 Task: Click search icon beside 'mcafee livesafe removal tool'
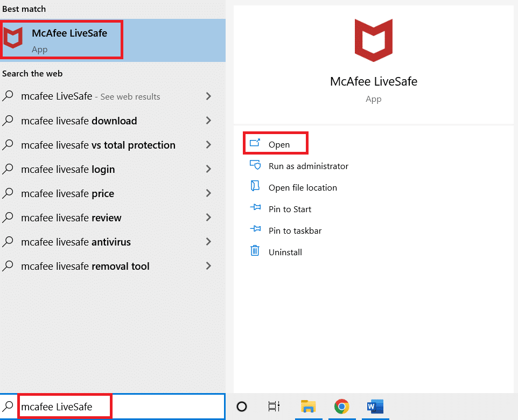[x=8, y=266]
